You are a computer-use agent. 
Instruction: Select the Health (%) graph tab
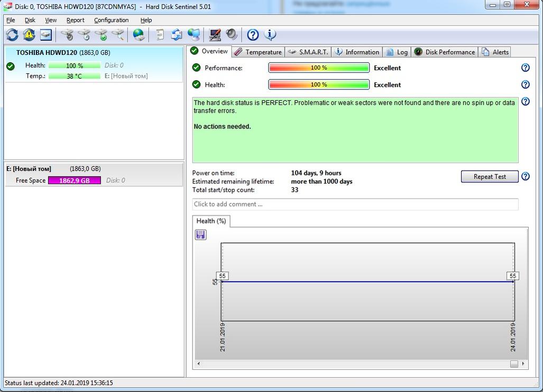[x=211, y=221]
